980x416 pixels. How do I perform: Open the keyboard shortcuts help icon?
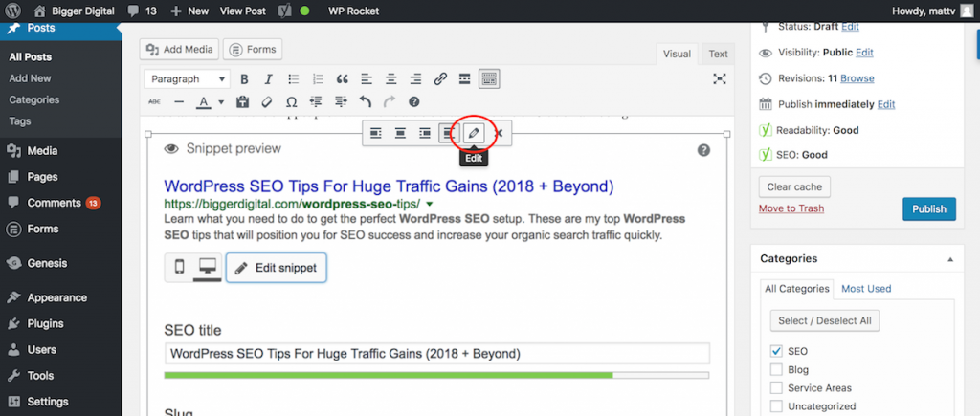coord(413,101)
